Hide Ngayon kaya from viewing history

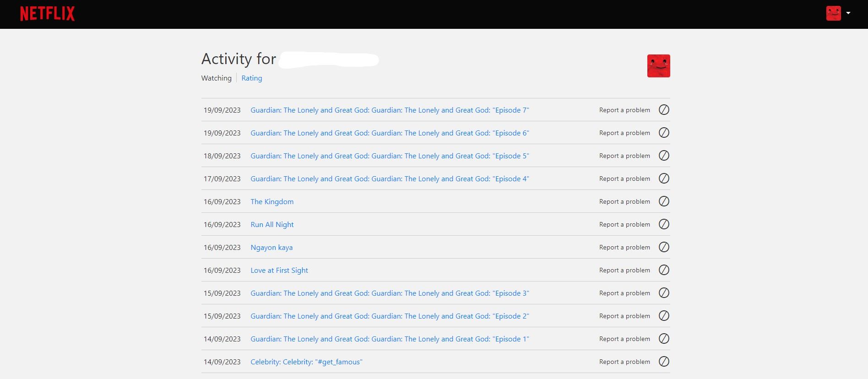pos(664,247)
